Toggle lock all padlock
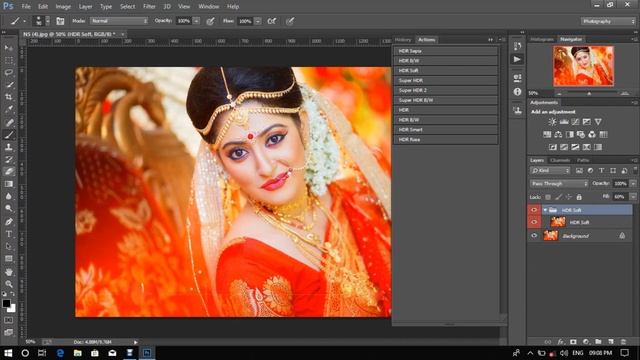The image size is (640, 360). tap(579, 197)
